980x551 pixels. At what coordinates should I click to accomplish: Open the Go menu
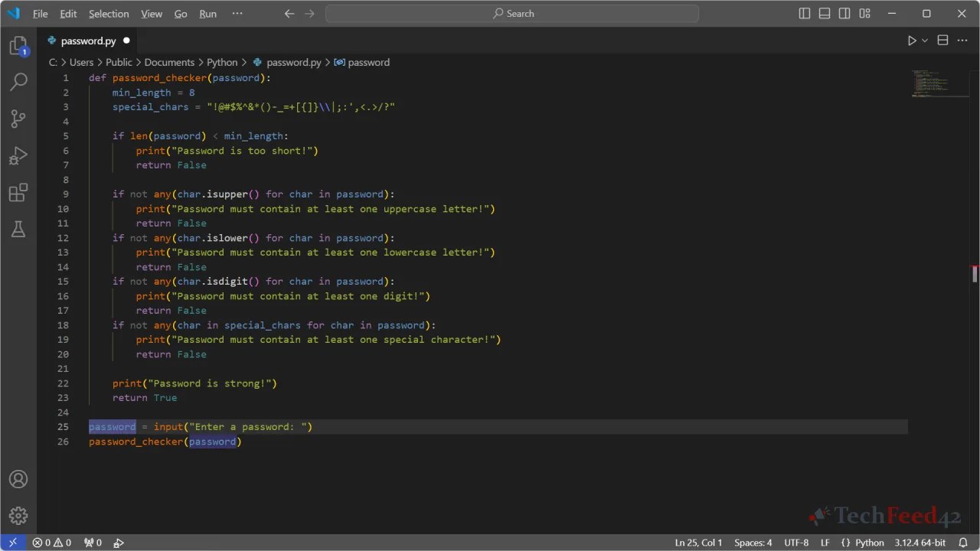point(181,14)
